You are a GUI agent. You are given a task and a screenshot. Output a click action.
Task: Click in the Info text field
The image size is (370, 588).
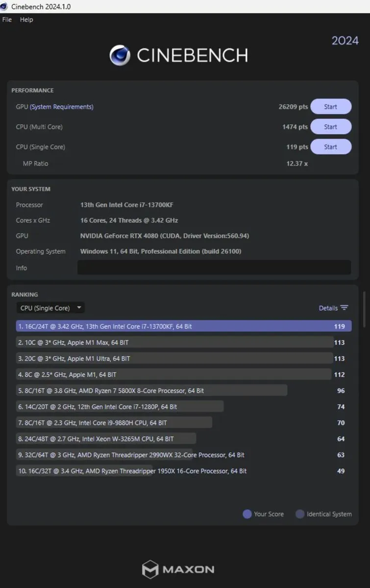click(x=214, y=268)
